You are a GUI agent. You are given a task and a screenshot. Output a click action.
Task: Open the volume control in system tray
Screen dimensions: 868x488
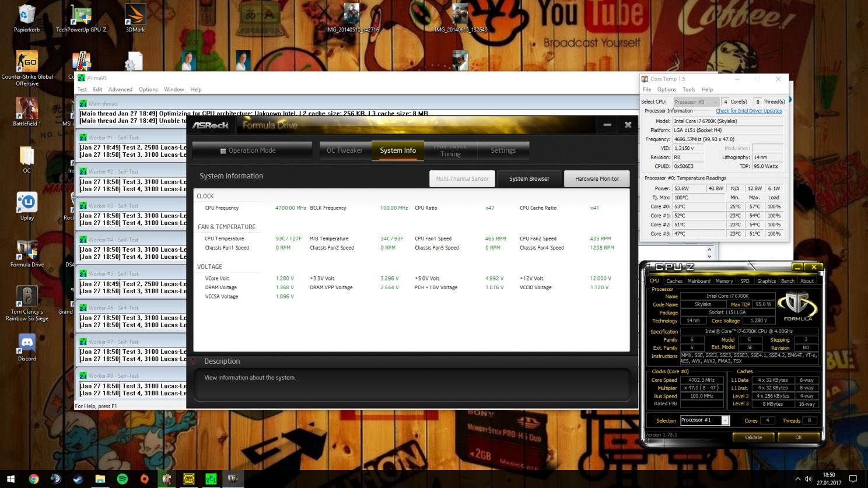[x=808, y=479]
